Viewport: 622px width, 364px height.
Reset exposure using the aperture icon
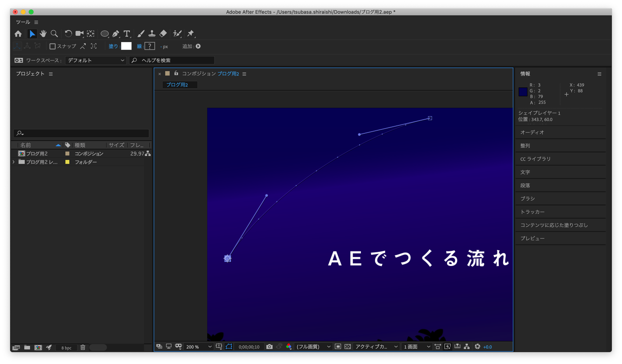point(477,347)
